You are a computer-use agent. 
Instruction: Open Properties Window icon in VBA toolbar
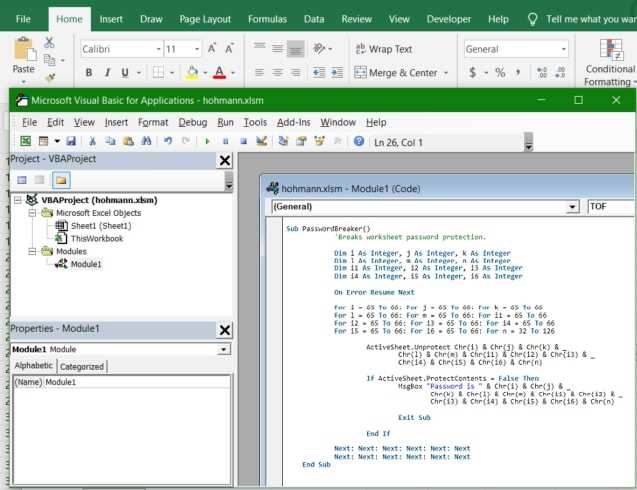coord(301,141)
